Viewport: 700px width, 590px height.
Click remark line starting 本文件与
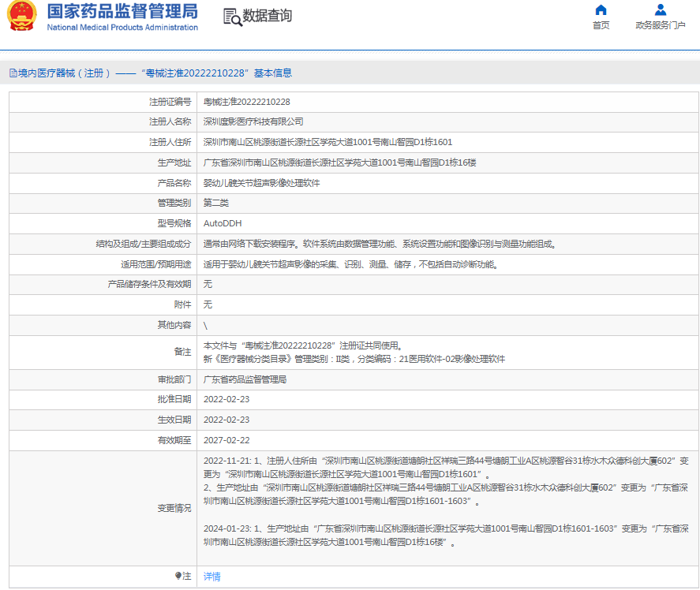(x=303, y=345)
